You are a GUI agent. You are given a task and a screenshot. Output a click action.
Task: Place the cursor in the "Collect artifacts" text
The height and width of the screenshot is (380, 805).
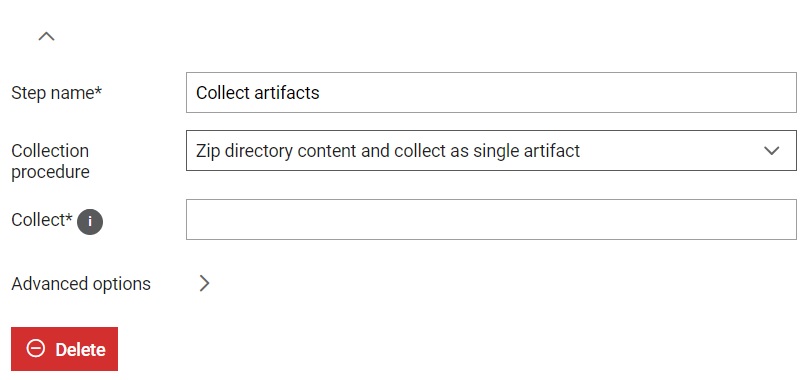click(258, 92)
